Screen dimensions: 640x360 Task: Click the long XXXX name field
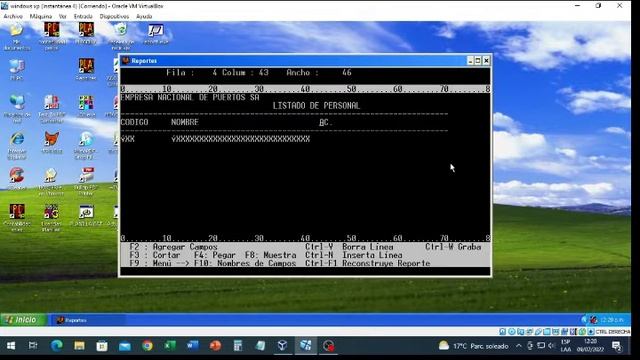(240, 139)
